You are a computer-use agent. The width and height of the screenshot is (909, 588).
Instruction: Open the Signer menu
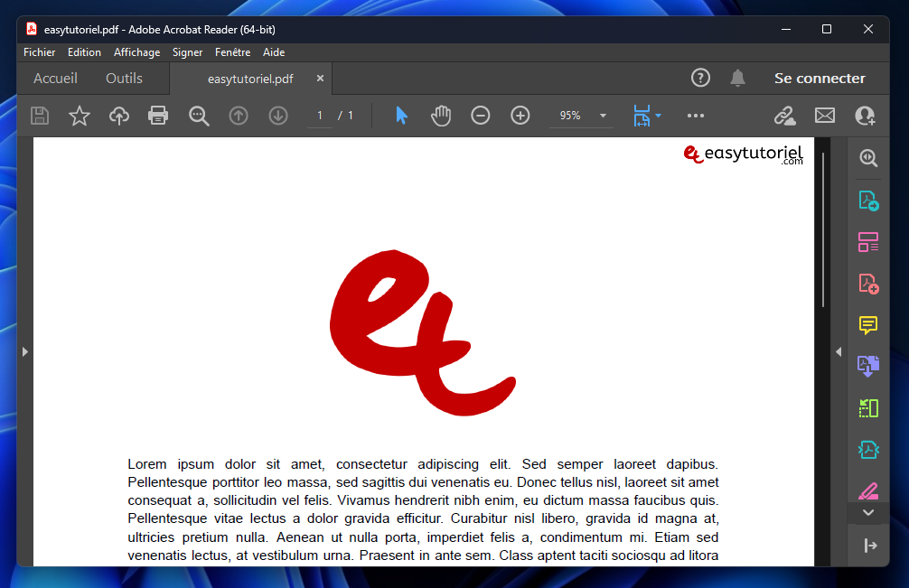click(x=187, y=52)
